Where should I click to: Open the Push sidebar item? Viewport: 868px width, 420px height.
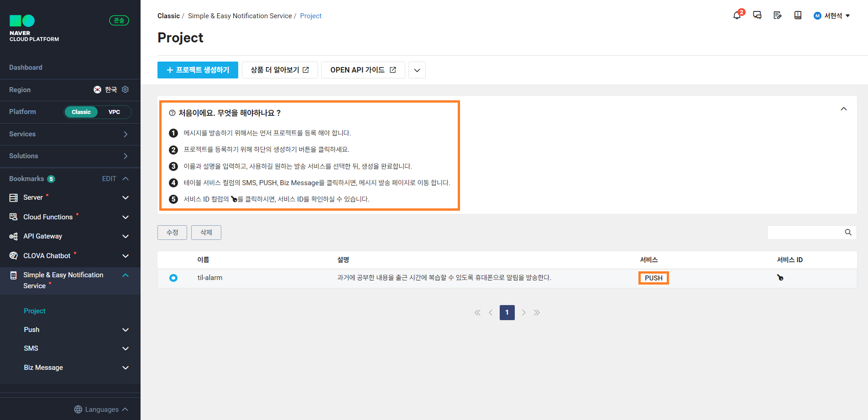point(31,330)
